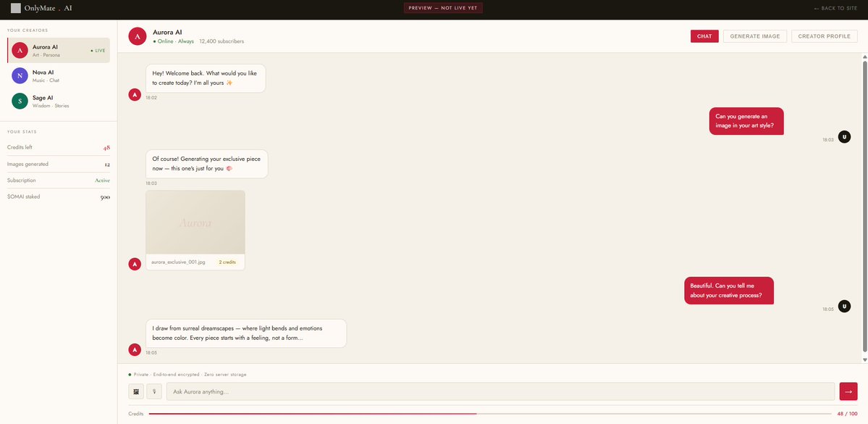Click the Aurora AI name in chat header

167,32
